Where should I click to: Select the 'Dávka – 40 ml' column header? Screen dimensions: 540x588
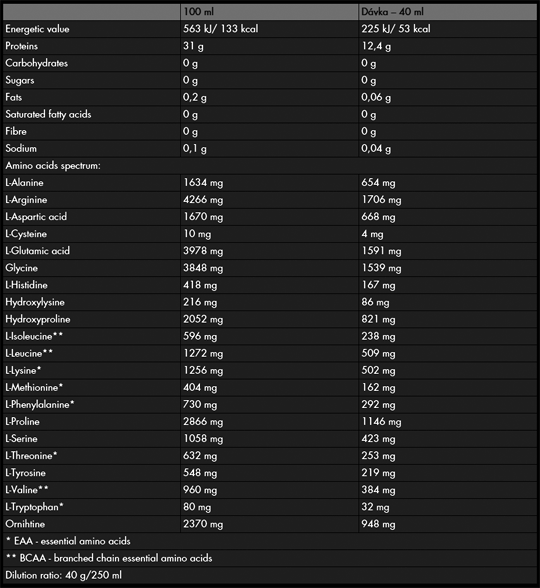[392, 12]
